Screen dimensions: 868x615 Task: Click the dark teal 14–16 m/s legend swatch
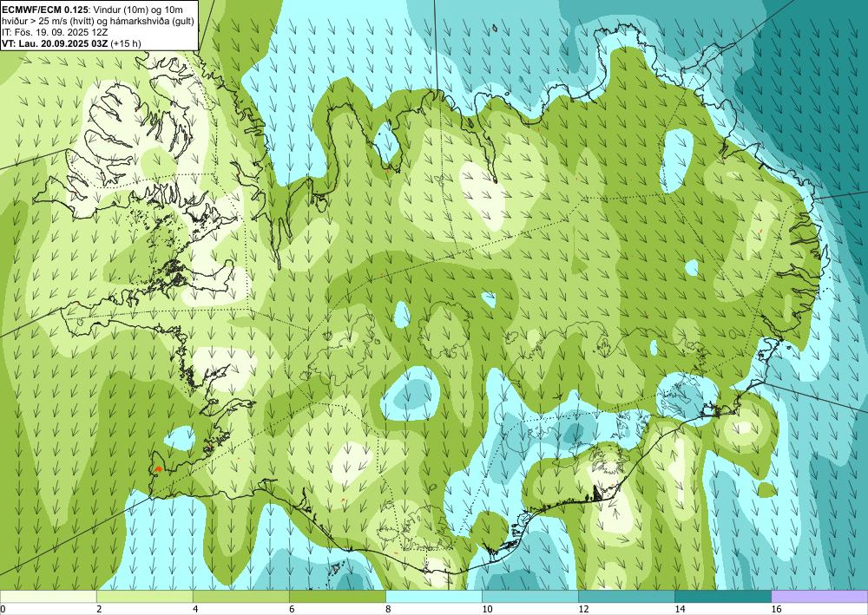pyautogui.click(x=722, y=596)
